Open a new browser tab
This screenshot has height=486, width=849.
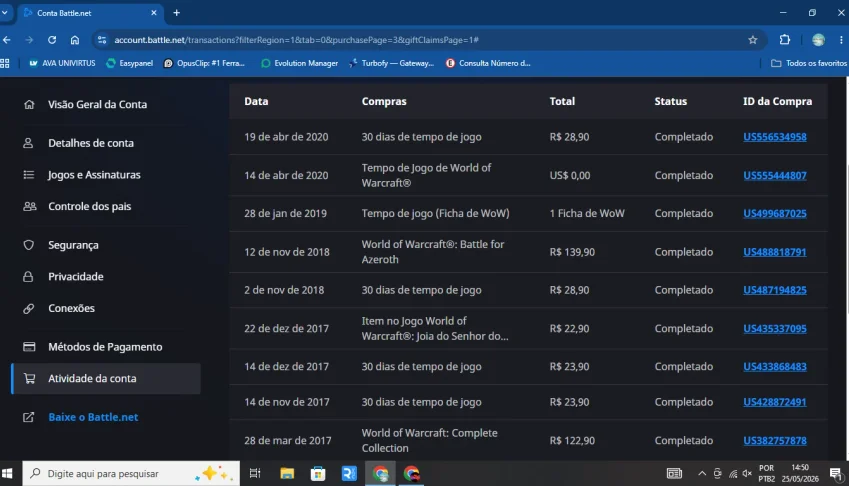pos(177,13)
